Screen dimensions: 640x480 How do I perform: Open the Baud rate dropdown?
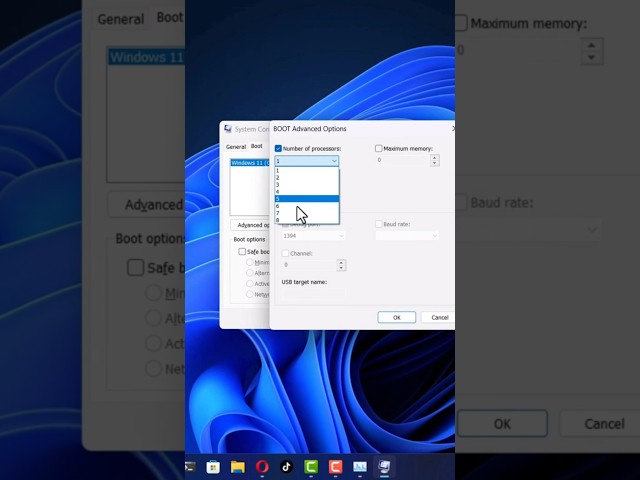click(407, 236)
